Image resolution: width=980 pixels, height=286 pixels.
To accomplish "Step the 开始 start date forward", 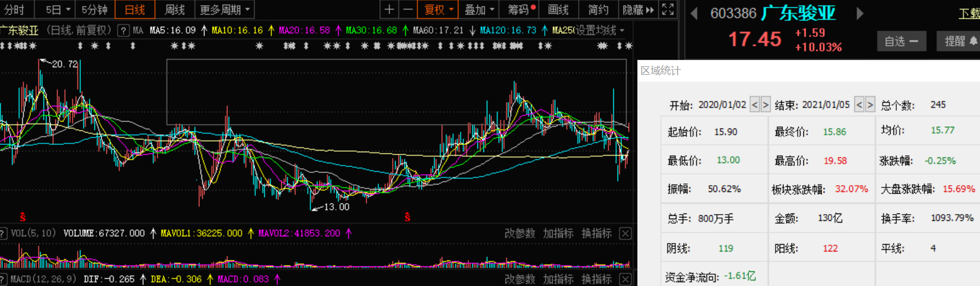I will point(765,105).
